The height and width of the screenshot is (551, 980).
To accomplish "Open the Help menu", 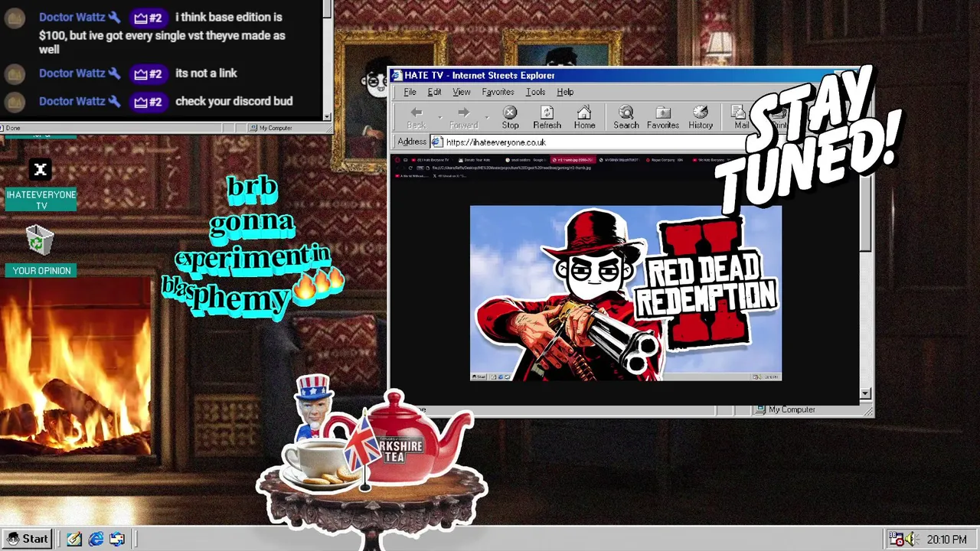I will coord(565,92).
